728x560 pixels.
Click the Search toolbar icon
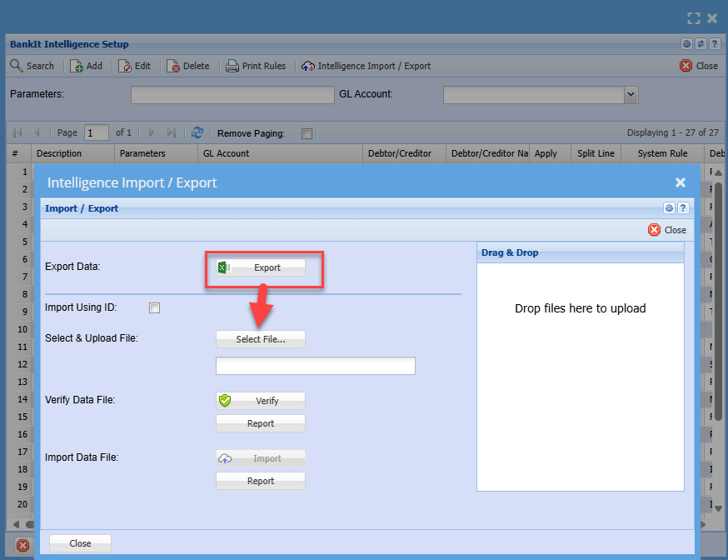point(32,66)
